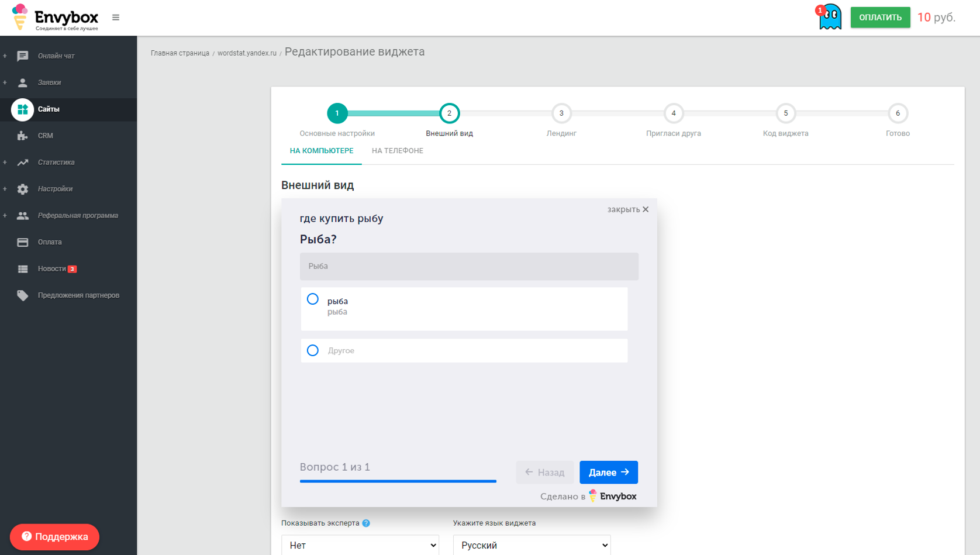Click the CRM puzzle piece icon

pyautogui.click(x=23, y=136)
